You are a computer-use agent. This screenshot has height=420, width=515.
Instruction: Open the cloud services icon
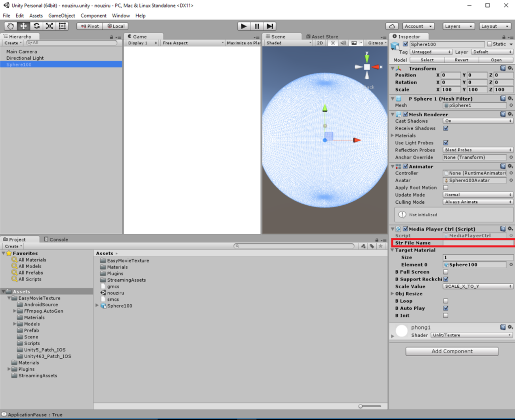[392, 26]
